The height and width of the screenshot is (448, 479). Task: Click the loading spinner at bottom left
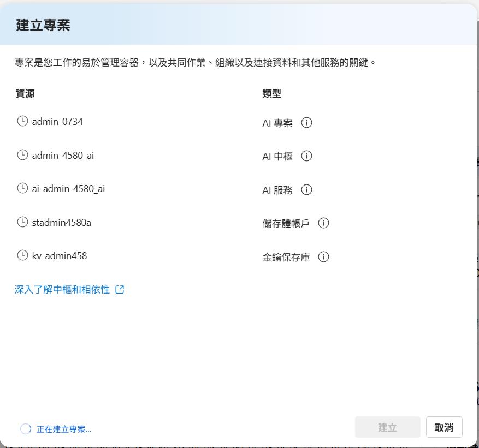(26, 429)
